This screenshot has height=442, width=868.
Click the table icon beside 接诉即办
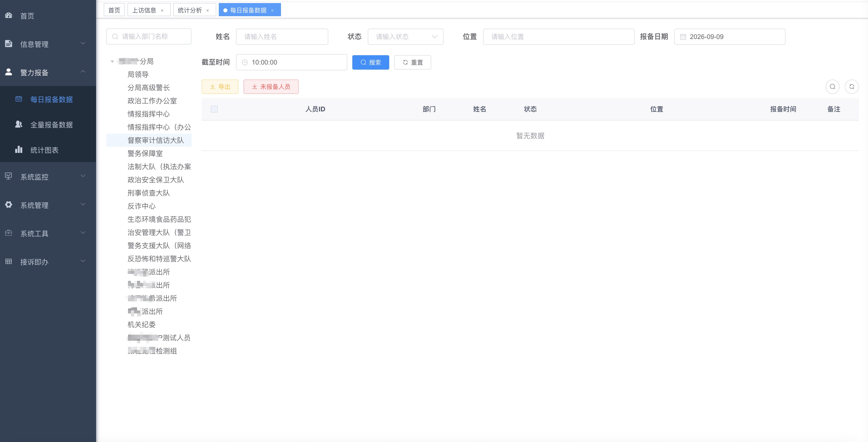click(x=9, y=261)
